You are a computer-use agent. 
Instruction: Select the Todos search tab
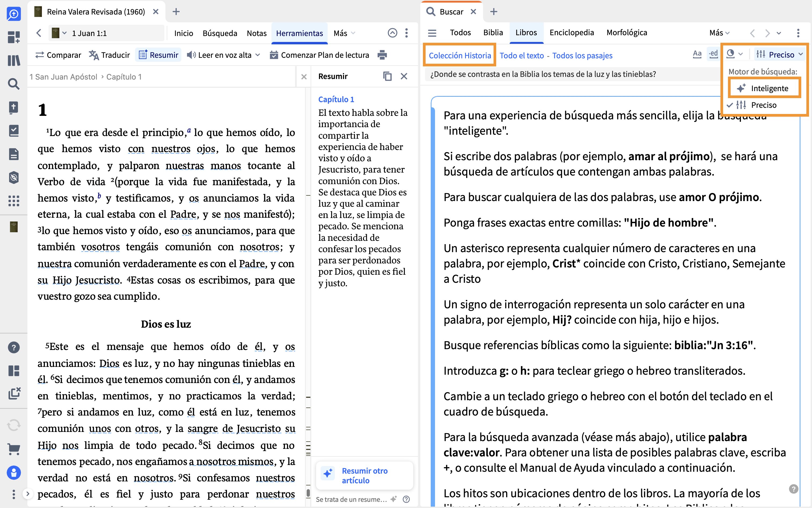click(460, 33)
